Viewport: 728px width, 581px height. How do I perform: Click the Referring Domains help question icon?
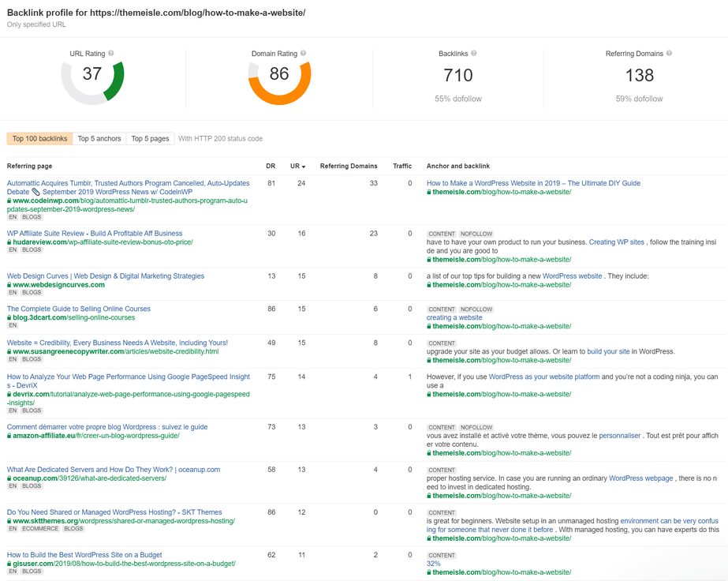pyautogui.click(x=669, y=54)
